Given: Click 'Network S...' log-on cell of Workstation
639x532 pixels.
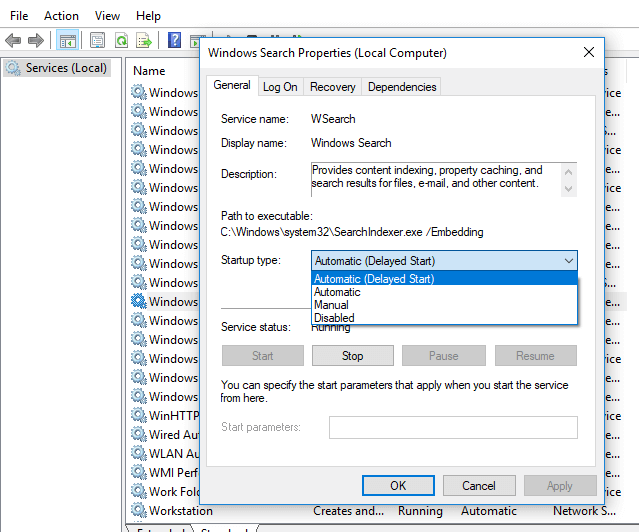Looking at the screenshot, I should tap(584, 511).
